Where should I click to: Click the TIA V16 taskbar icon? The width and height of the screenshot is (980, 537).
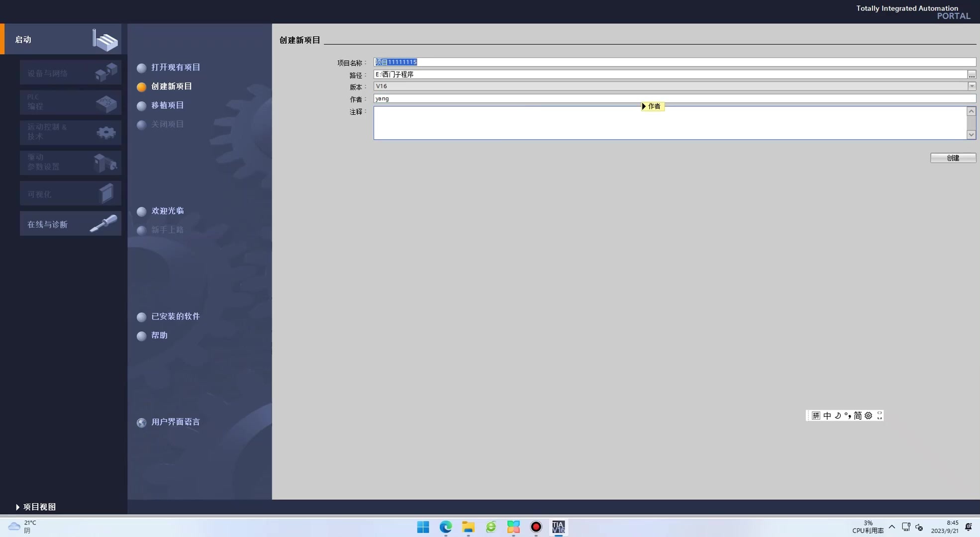click(x=559, y=527)
